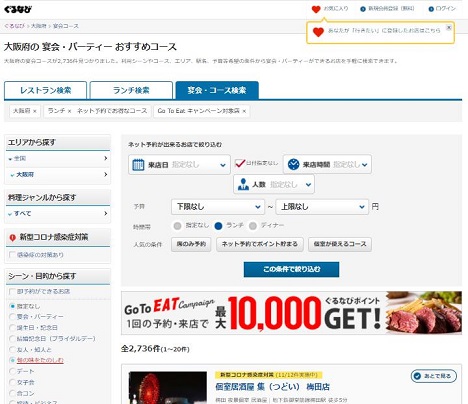
Task: Open first restaurant thumbnail image
Action: tap(168, 388)
